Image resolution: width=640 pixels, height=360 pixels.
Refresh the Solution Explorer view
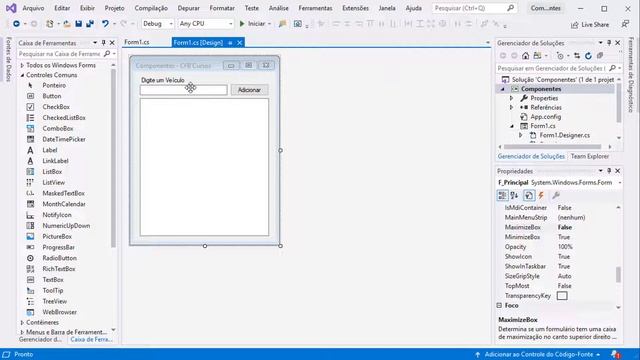pos(588,56)
